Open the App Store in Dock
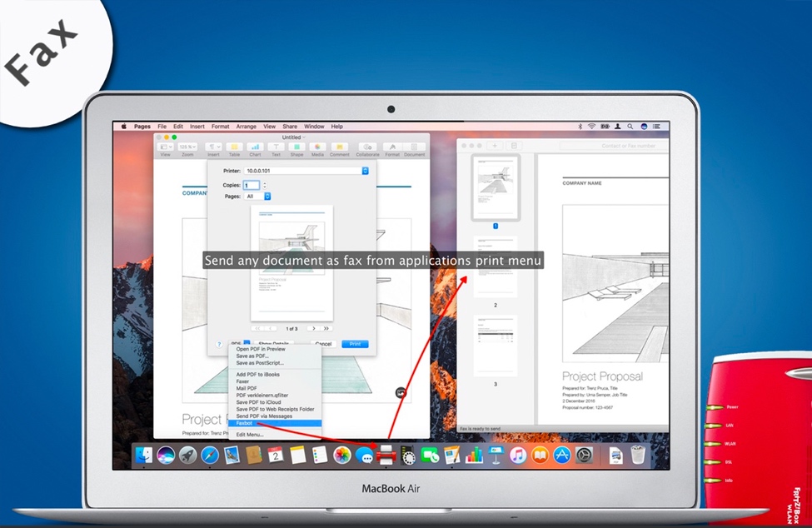The height and width of the screenshot is (528, 812). tap(562, 455)
